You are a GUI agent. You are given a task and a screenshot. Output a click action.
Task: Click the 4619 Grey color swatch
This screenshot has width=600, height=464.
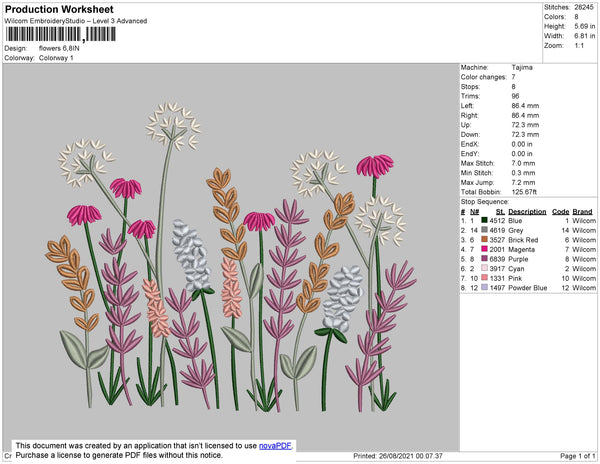click(x=484, y=230)
